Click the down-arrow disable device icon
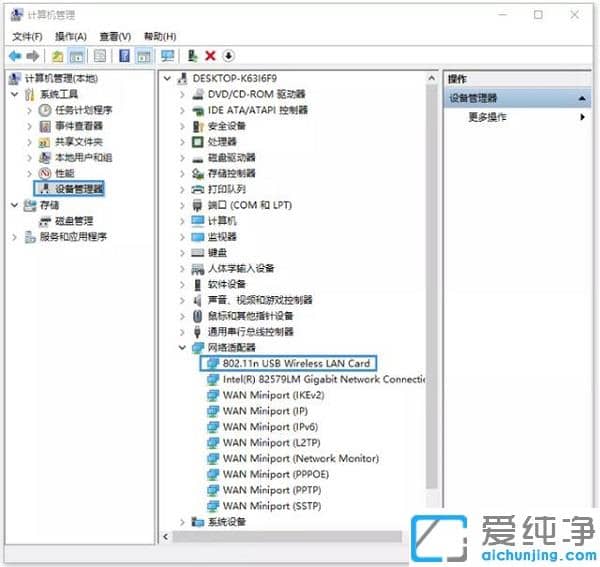 point(228,56)
